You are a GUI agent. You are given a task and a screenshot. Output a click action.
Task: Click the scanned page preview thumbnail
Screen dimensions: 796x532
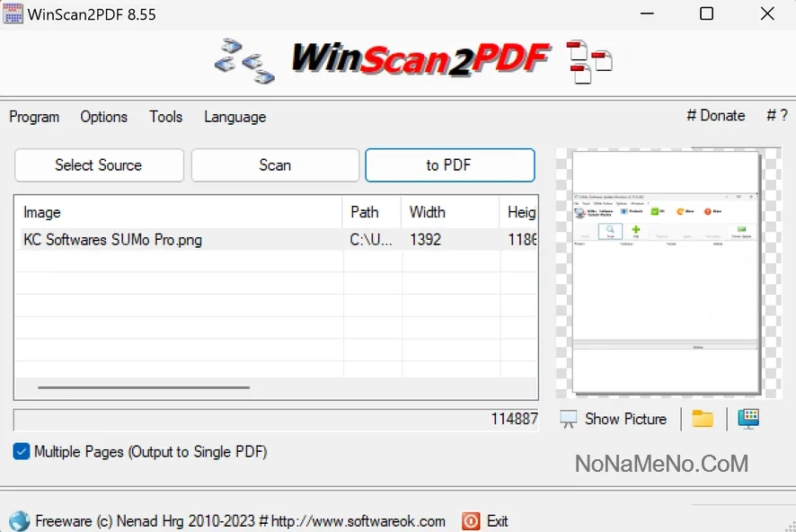[x=667, y=271]
